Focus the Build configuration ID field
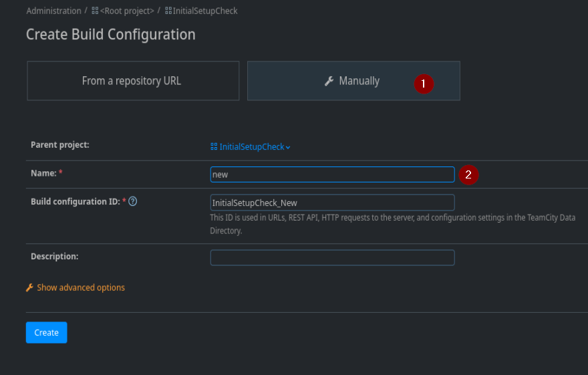588x375 pixels. click(332, 203)
